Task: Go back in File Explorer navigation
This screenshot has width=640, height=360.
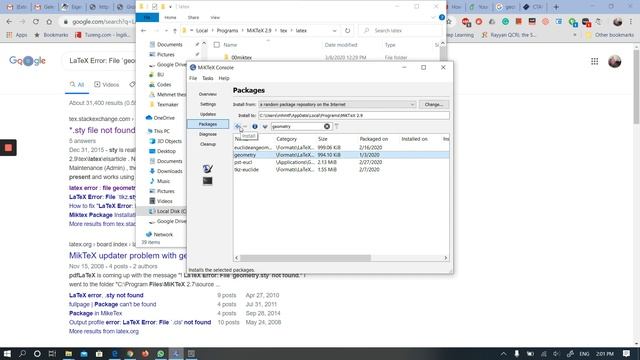Action: click(143, 31)
